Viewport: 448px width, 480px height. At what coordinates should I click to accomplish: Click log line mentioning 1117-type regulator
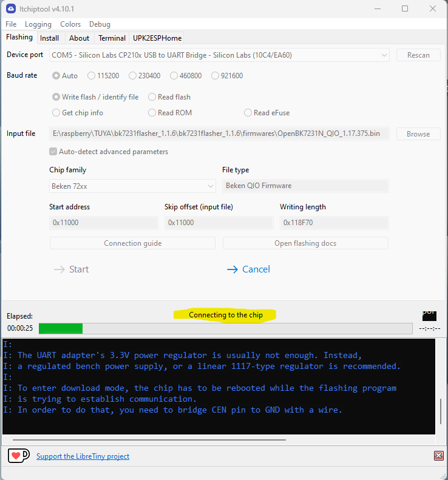coord(202,366)
